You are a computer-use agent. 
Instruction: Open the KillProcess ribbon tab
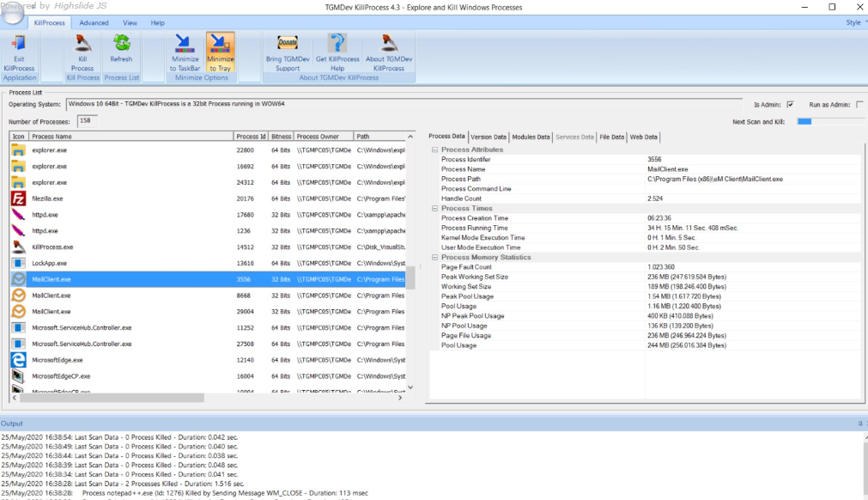click(x=49, y=22)
